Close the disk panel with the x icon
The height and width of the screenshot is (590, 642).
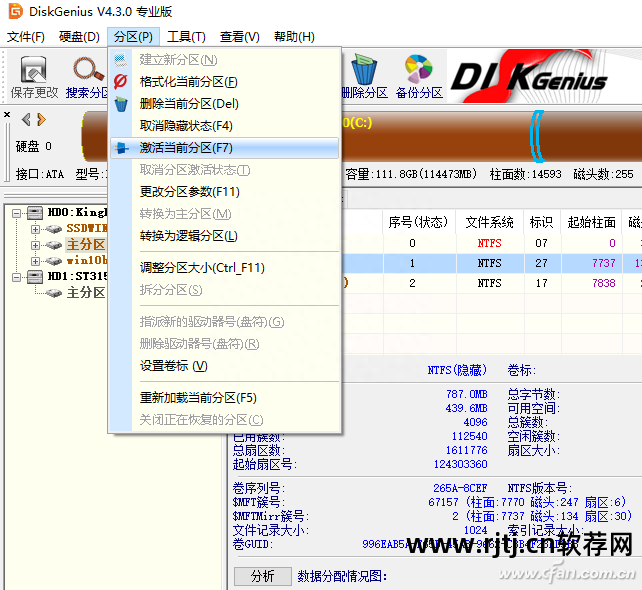[x=7, y=115]
